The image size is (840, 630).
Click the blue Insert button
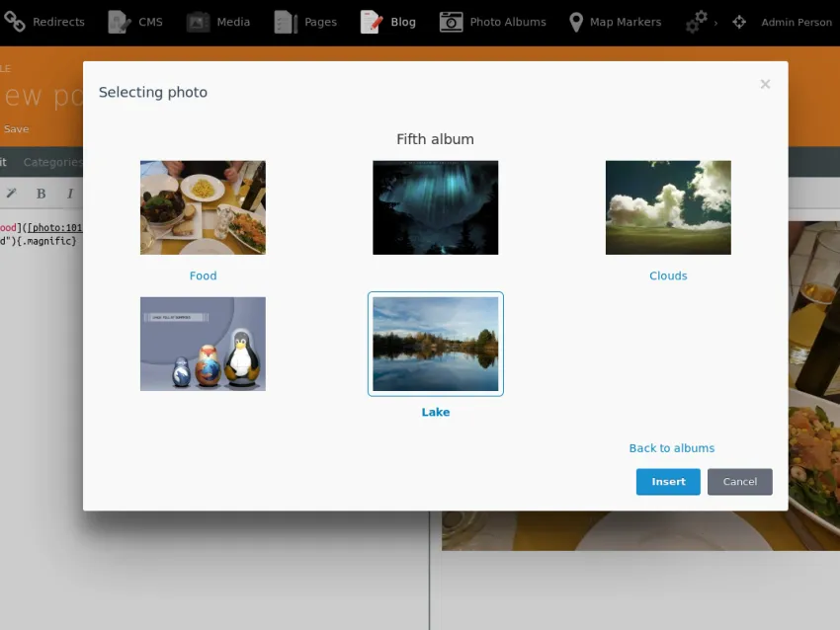click(668, 482)
